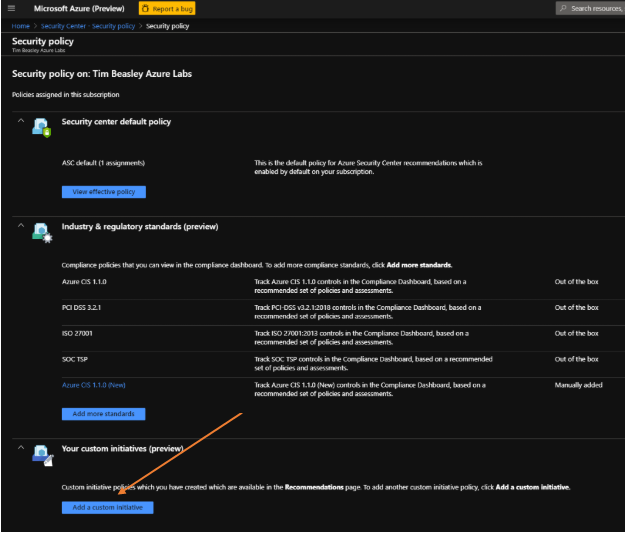Open the hamburger portal menu

[11, 8]
